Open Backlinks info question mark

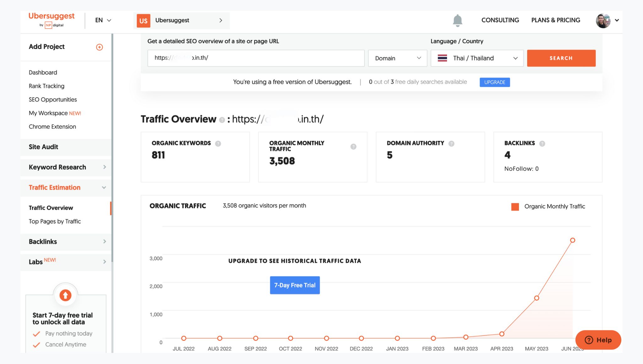click(x=542, y=143)
